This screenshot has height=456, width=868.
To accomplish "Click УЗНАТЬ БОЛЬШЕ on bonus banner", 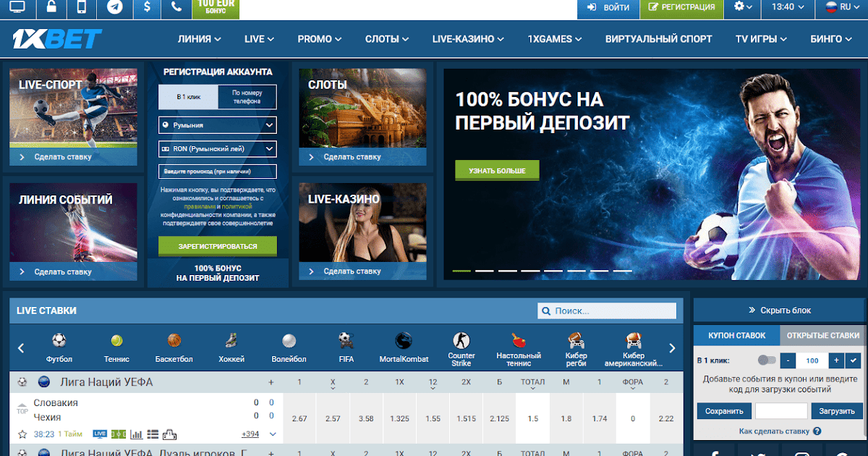I will pos(497,171).
